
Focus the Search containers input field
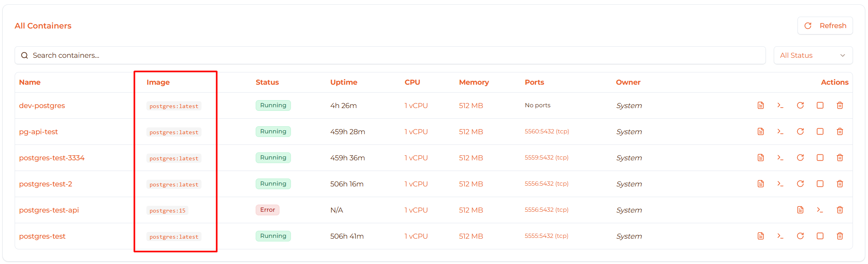coord(390,55)
